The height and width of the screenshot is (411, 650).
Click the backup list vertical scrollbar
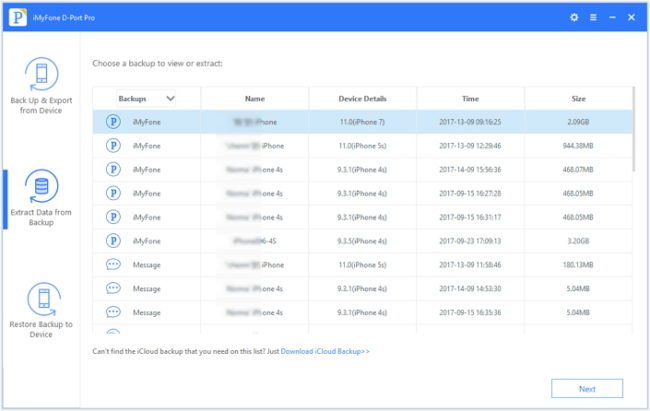tap(633, 129)
